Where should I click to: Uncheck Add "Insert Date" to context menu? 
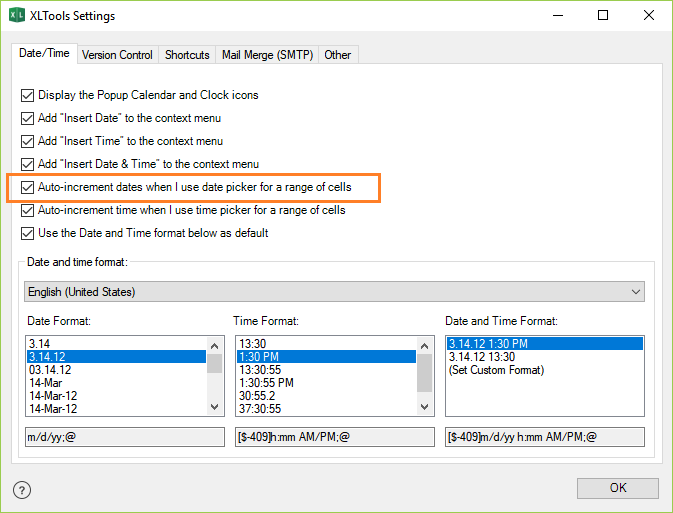27,118
